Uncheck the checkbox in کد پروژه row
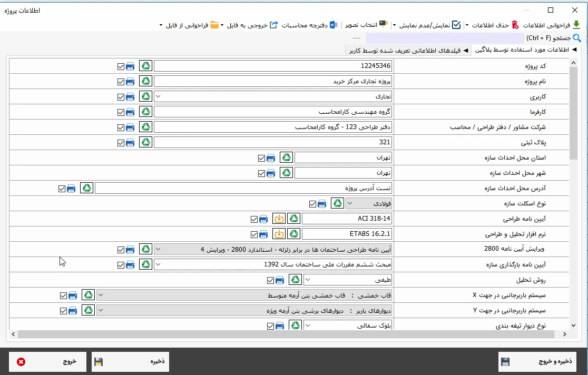 (x=121, y=67)
